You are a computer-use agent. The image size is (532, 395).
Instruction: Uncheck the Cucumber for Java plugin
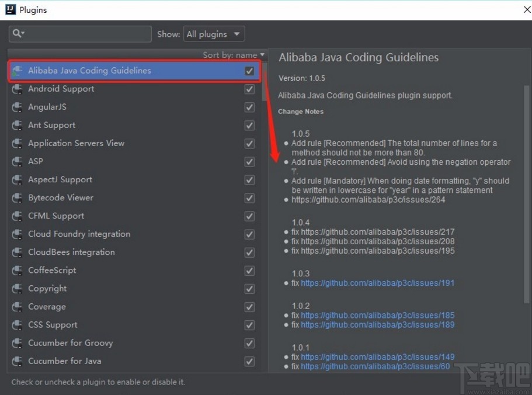point(249,361)
